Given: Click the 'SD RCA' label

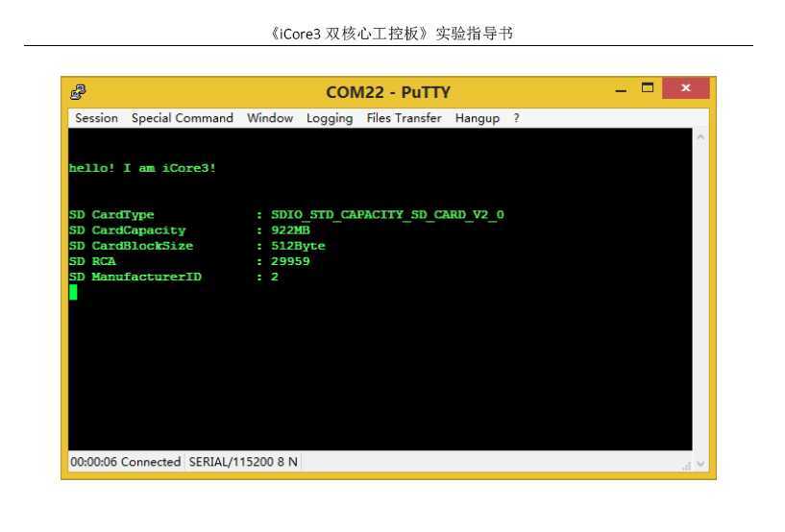Looking at the screenshot, I should (92, 261).
